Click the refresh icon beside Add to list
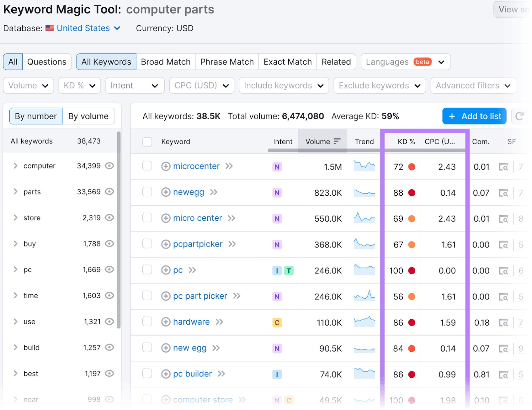The width and height of the screenshot is (532, 410). coord(519,116)
